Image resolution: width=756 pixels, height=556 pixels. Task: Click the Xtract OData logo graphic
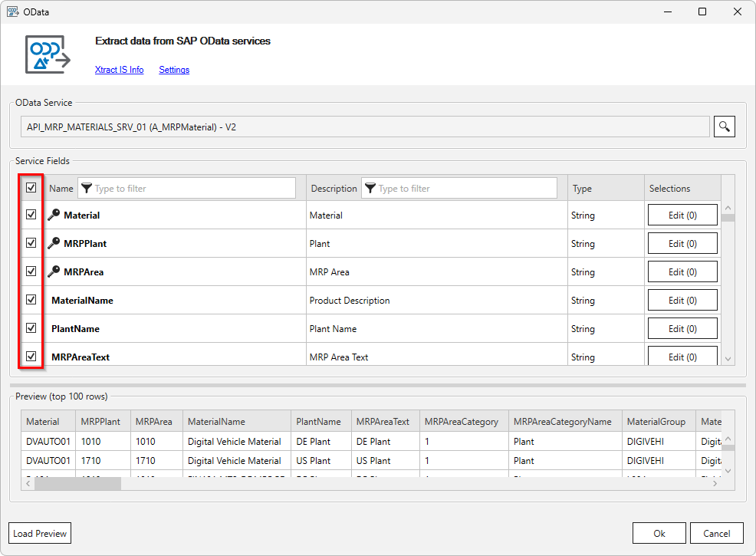[48, 55]
